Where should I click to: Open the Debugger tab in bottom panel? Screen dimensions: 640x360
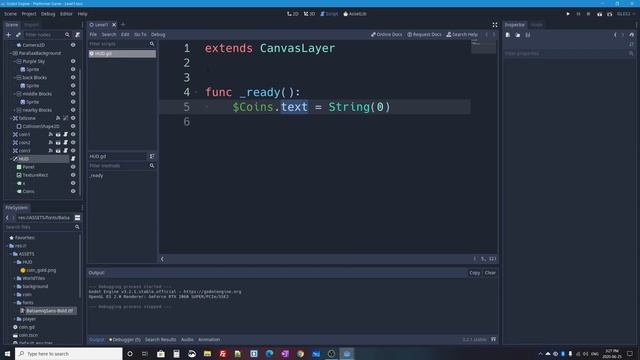click(125, 340)
